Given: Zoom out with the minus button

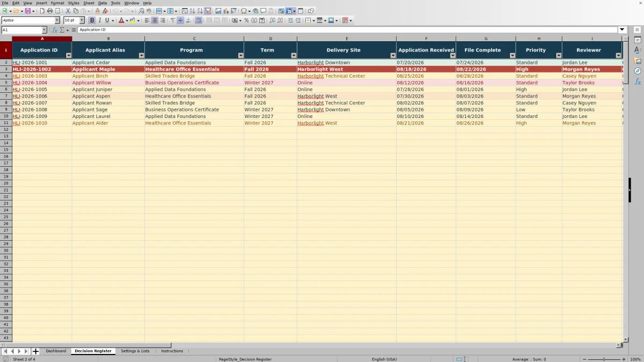Looking at the screenshot, I should 584,359.
